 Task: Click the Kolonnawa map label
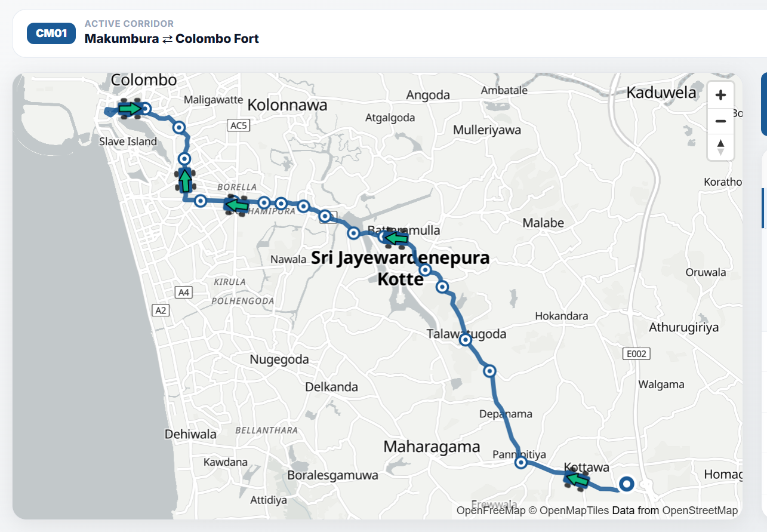(x=288, y=105)
